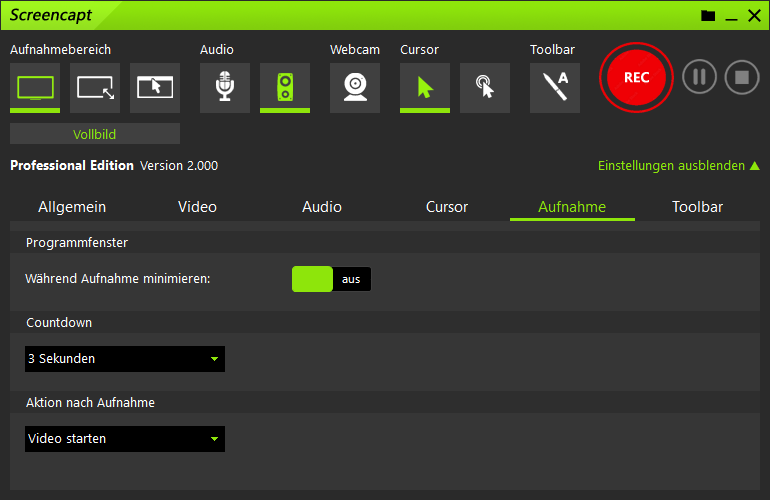Enable webcam recording icon
The height and width of the screenshot is (500, 770).
pyautogui.click(x=355, y=87)
